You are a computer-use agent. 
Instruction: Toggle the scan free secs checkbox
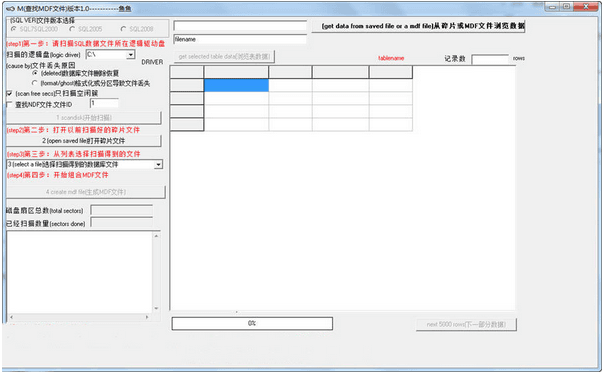pyautogui.click(x=10, y=93)
